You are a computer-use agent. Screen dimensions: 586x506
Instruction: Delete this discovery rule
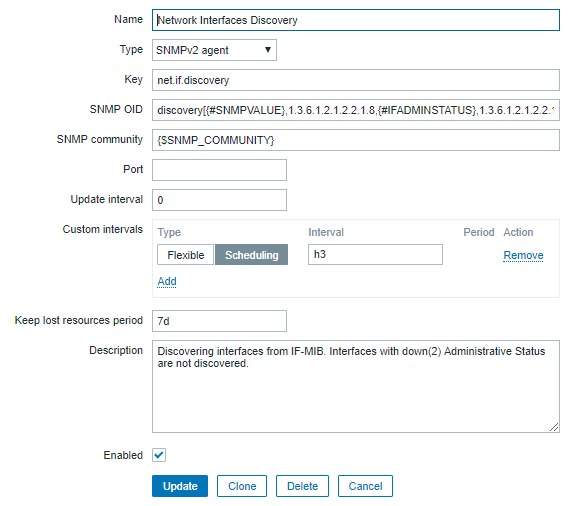point(302,486)
